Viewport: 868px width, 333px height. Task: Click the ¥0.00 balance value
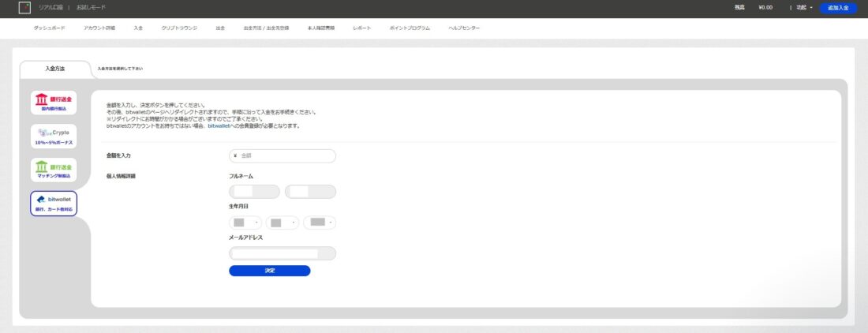(765, 8)
